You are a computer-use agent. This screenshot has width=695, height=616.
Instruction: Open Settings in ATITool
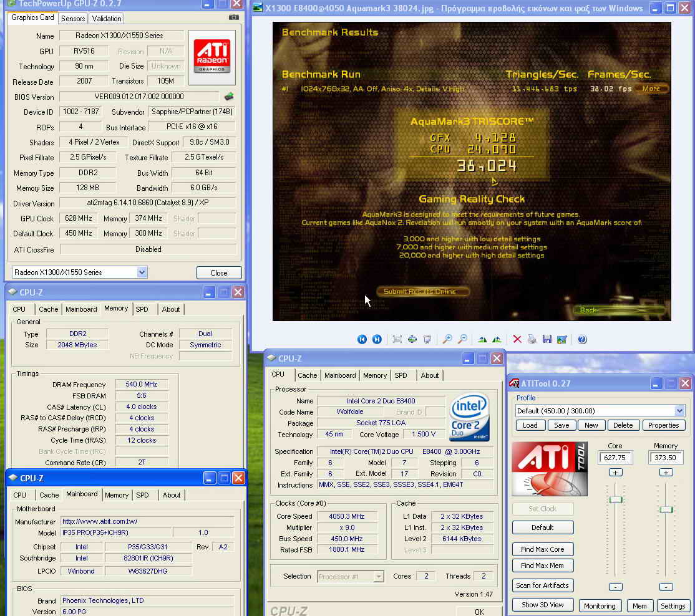click(673, 606)
